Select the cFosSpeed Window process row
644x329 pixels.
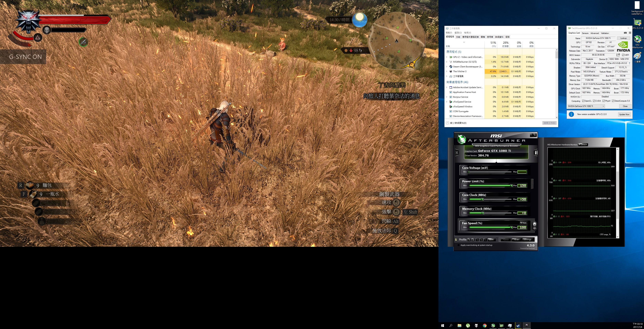490,107
